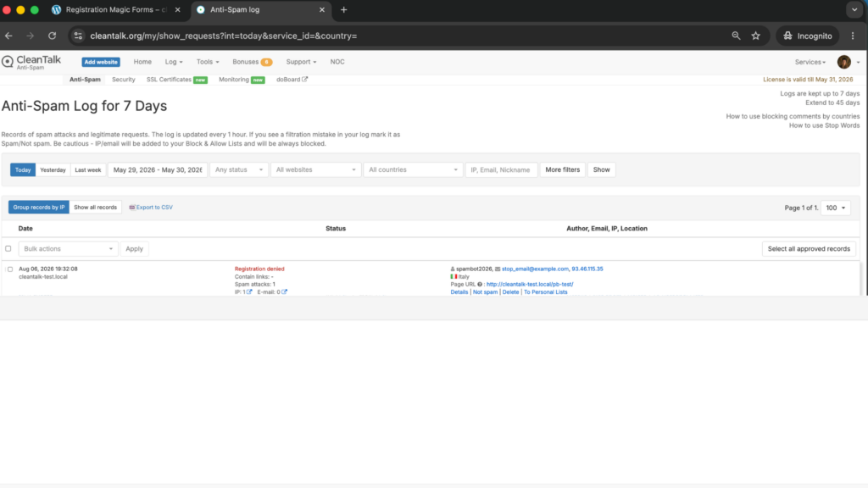Click the record's Delete link

tap(510, 292)
